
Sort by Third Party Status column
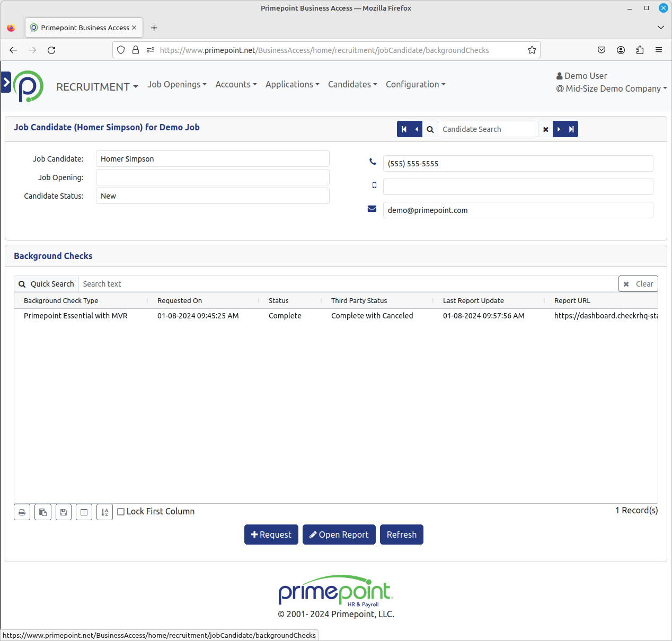tap(359, 300)
